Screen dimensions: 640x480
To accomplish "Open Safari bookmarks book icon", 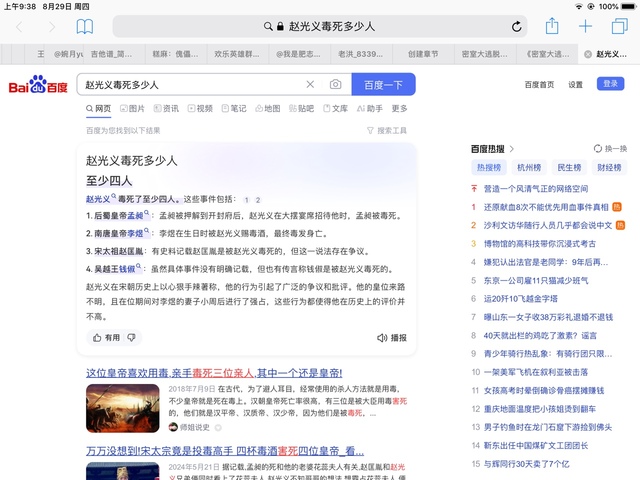I will 85,27.
